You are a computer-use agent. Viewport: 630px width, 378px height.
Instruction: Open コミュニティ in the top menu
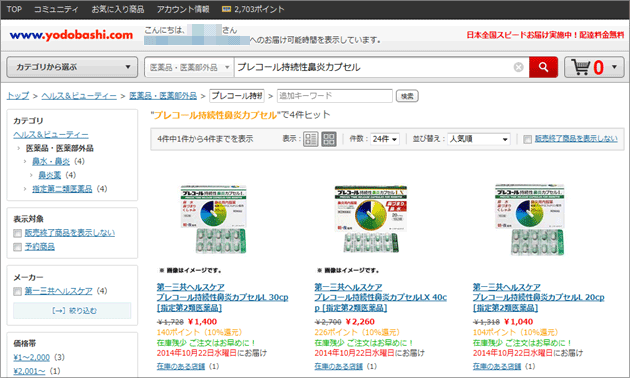[x=56, y=9]
